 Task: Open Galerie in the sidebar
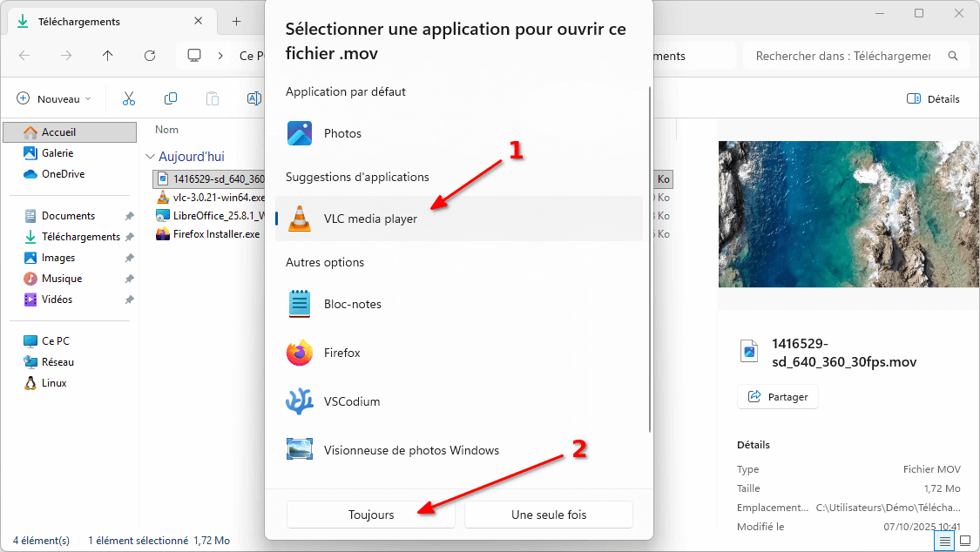pos(57,153)
